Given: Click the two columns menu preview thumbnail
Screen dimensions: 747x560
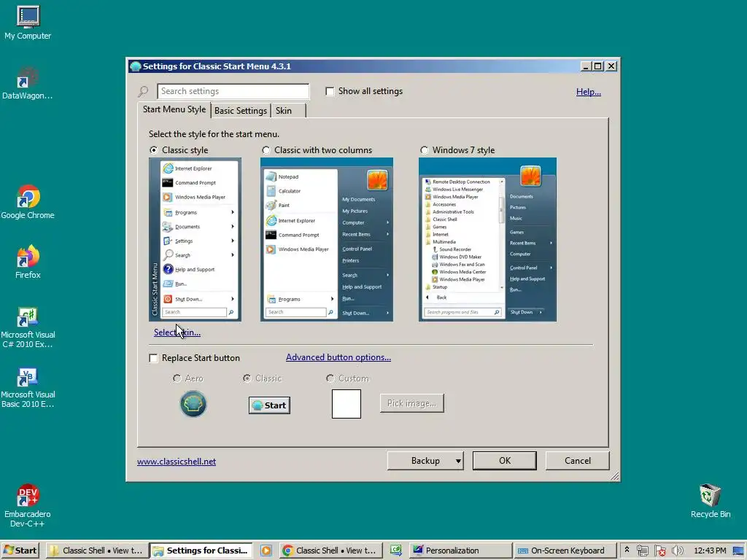Looking at the screenshot, I should [x=327, y=239].
